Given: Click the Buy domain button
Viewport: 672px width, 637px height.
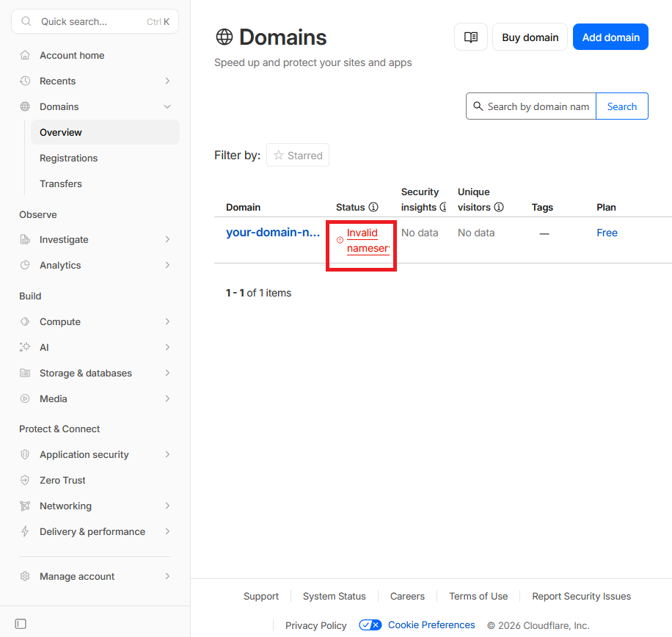Looking at the screenshot, I should pyautogui.click(x=530, y=37).
